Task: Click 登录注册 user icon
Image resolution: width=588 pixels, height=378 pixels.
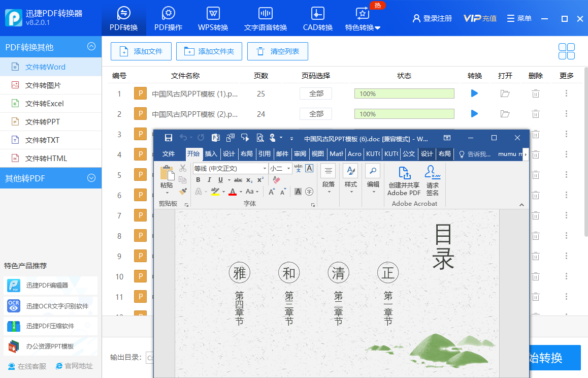Action: pos(432,18)
